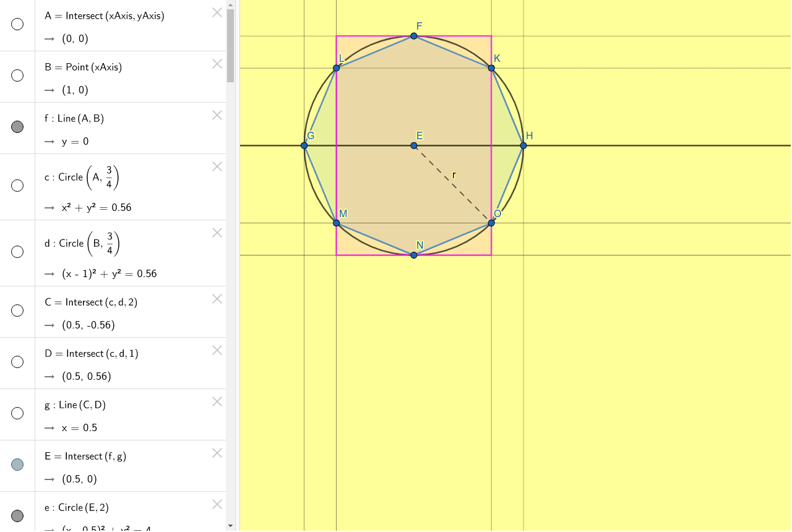Viewport: 792px width, 532px height.
Task: Select point F at the top of the circle
Action: tap(413, 35)
